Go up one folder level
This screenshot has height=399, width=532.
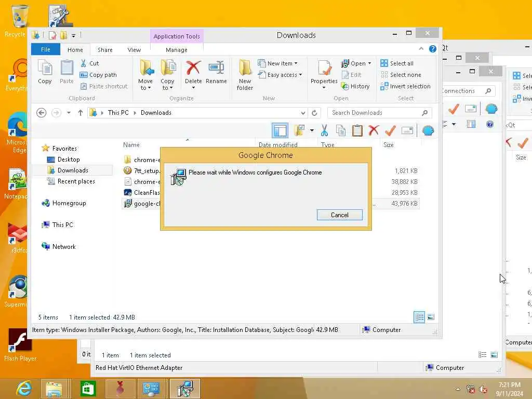coord(81,113)
